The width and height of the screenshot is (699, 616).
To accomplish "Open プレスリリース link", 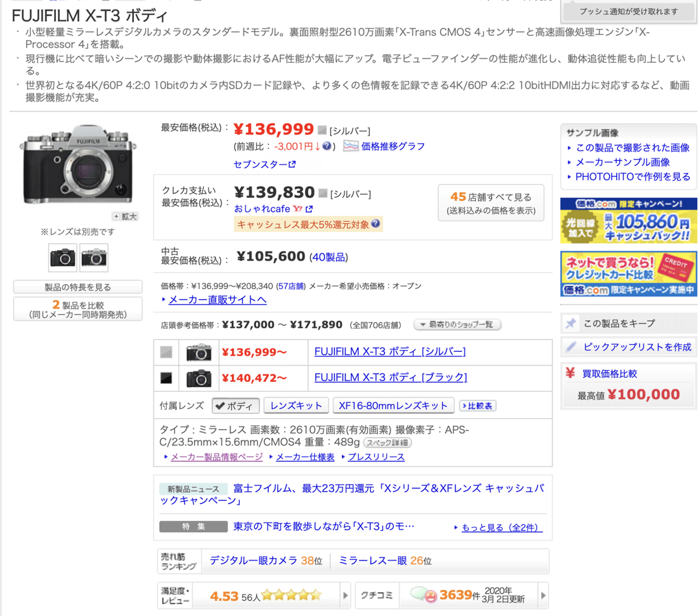I will (376, 457).
